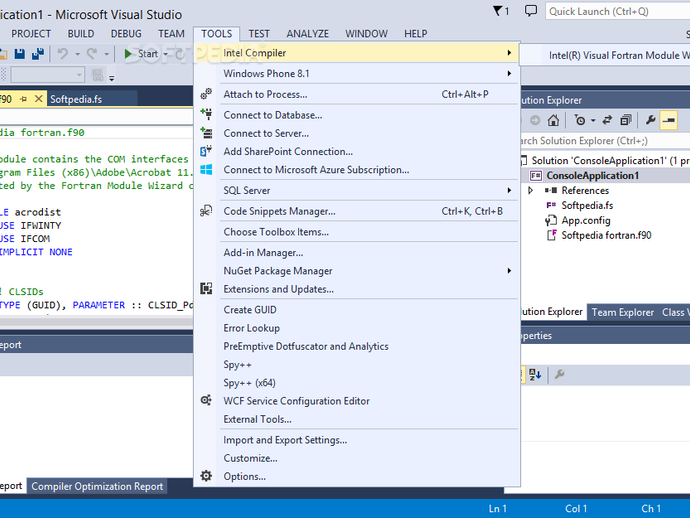Select Softpedia fortran.f90 in Solution Explorer
This screenshot has height=518, width=690.
[606, 235]
